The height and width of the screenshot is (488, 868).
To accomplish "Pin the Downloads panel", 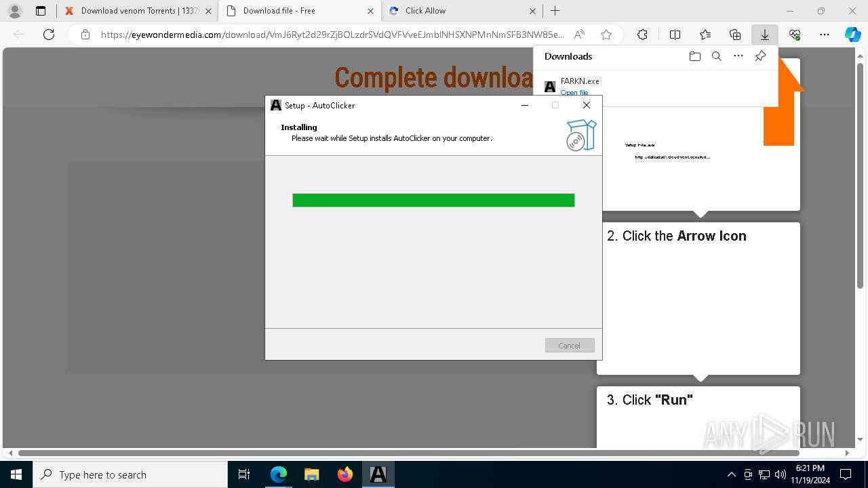I will (760, 56).
